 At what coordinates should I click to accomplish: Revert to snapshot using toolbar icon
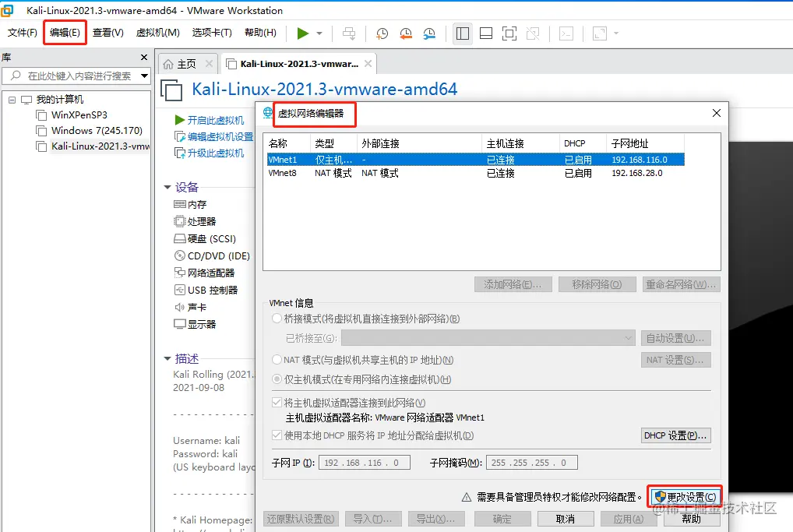click(x=406, y=33)
